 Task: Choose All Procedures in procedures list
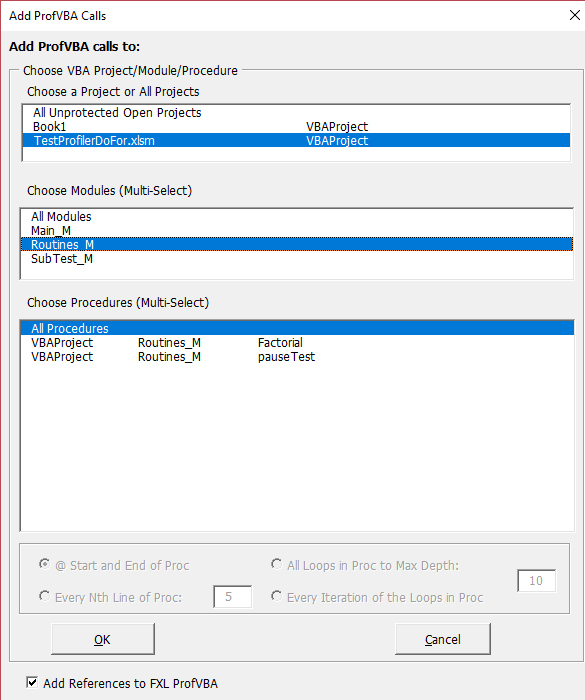(x=297, y=328)
